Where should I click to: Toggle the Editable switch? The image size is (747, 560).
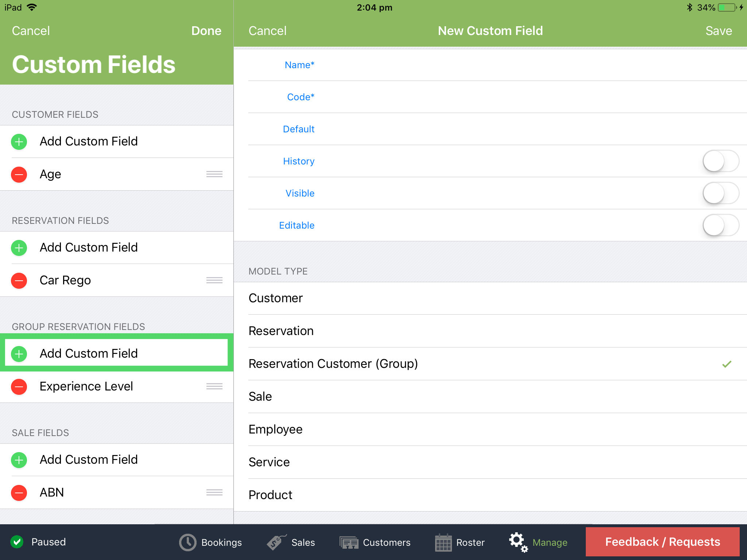[x=720, y=225]
